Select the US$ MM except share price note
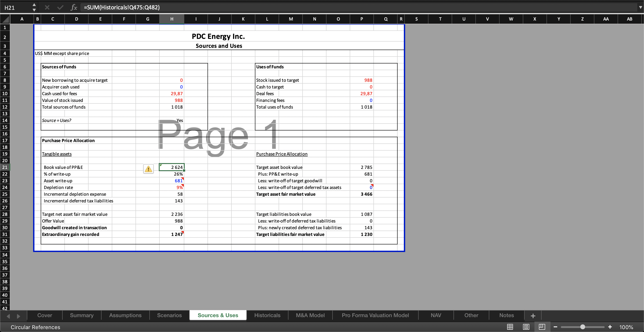This screenshot has width=644, height=332. click(62, 53)
